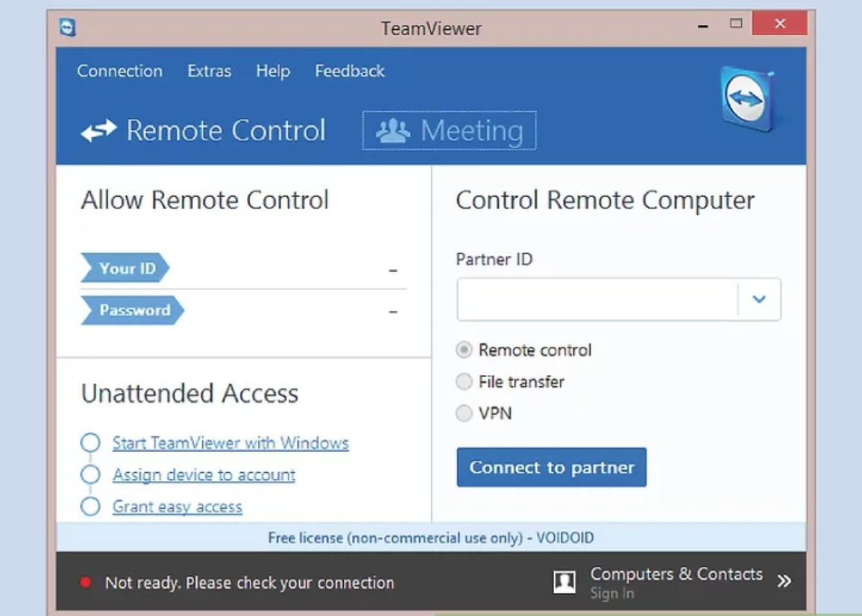Click the Connect to partner button

pyautogui.click(x=551, y=467)
